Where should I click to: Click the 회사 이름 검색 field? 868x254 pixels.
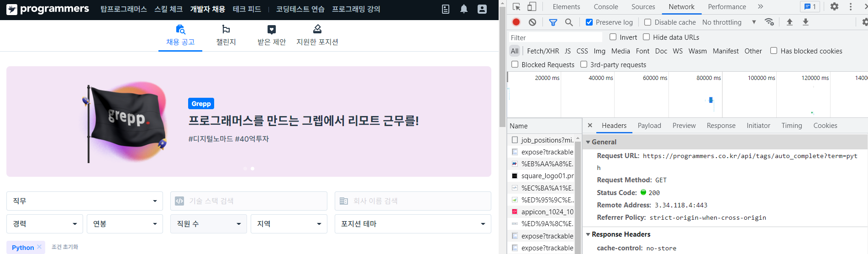coord(413,201)
